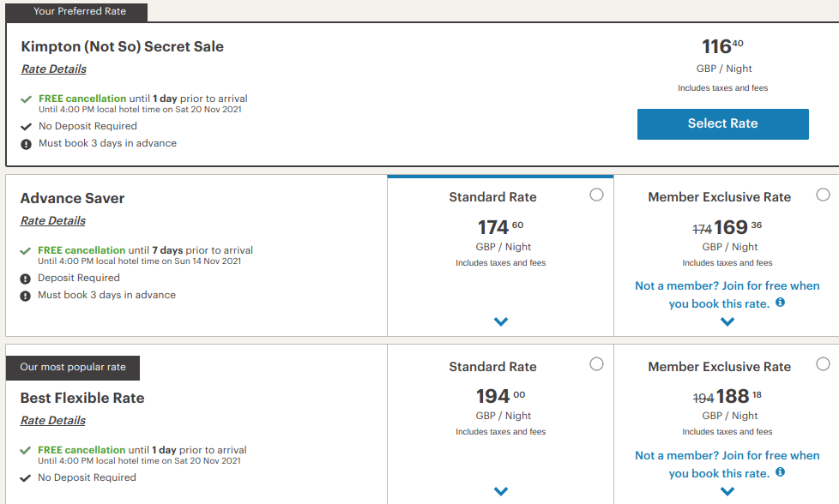
Task: Open Rate Details for Kimpton Secret Sale
Action: coord(54,69)
